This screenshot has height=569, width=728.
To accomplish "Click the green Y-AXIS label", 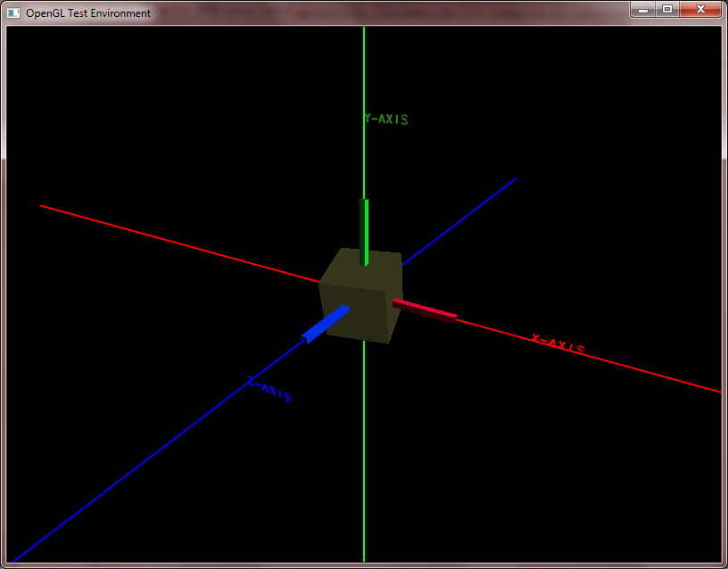I will (x=385, y=119).
